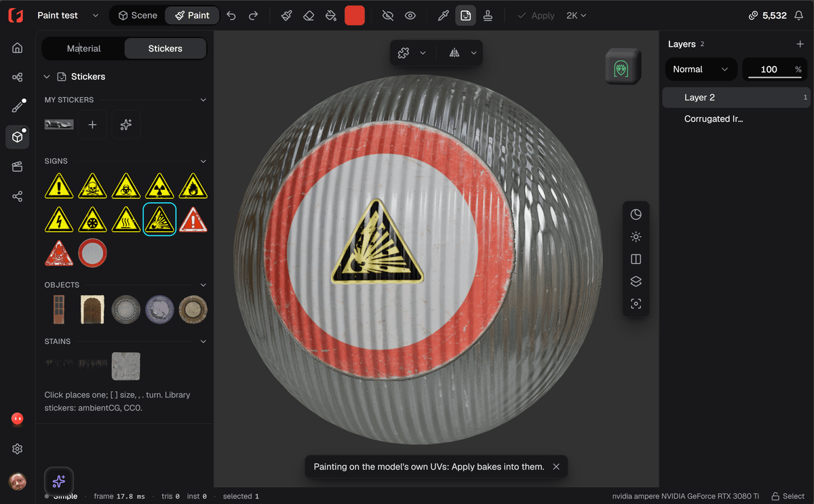Open the pie chart shading viewport icon
The height and width of the screenshot is (504, 814).
tap(636, 214)
